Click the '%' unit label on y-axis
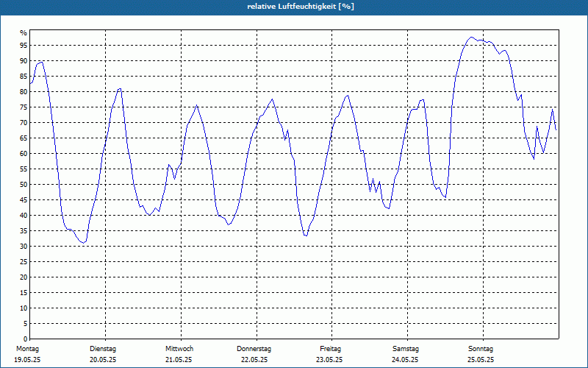Viewport: 588px width, 368px height. (x=24, y=33)
